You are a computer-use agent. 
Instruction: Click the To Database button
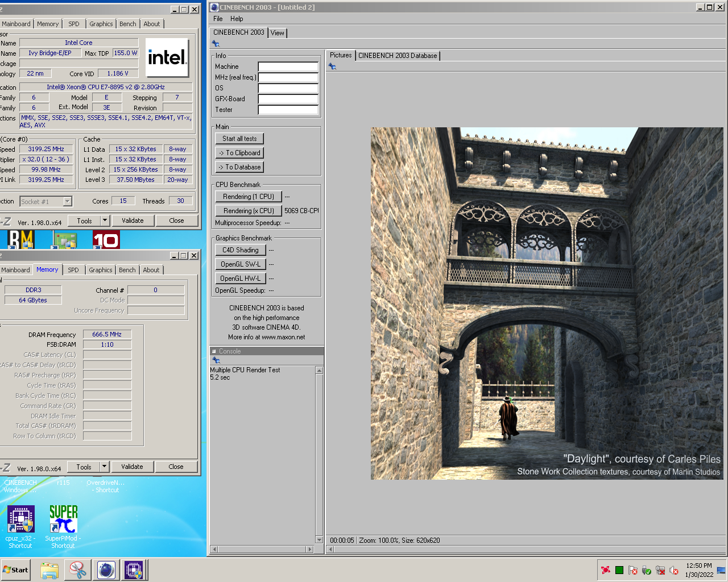[x=239, y=167]
